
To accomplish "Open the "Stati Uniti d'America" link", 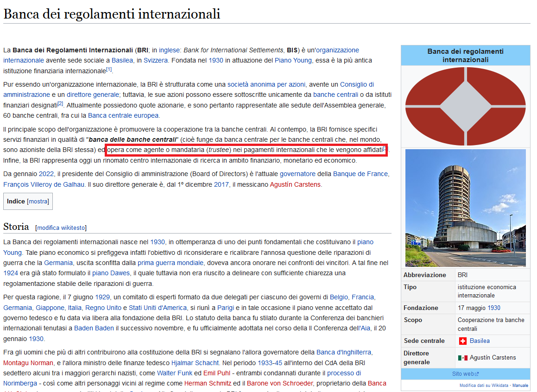I will (158, 308).
